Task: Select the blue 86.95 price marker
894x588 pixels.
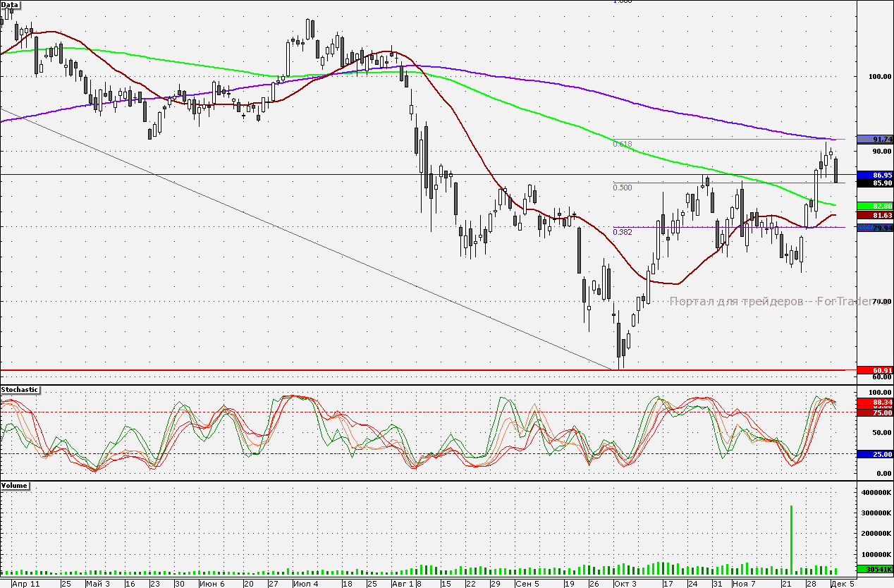Action: point(874,174)
